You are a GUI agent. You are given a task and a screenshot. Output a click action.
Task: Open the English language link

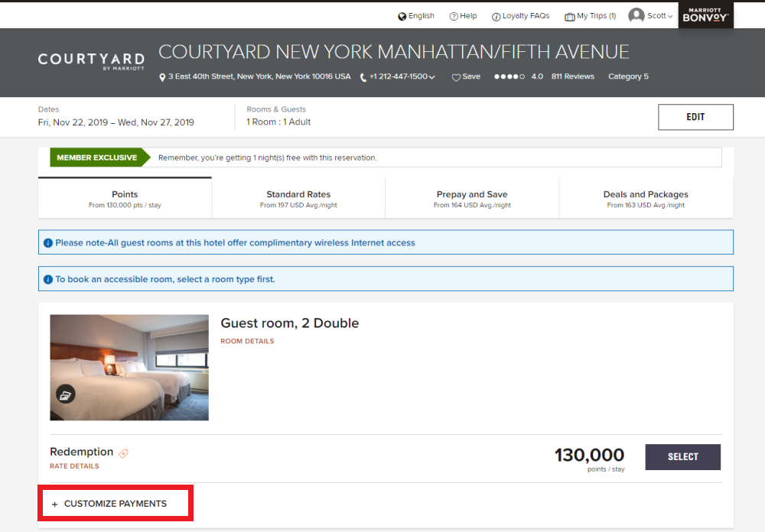(x=421, y=15)
